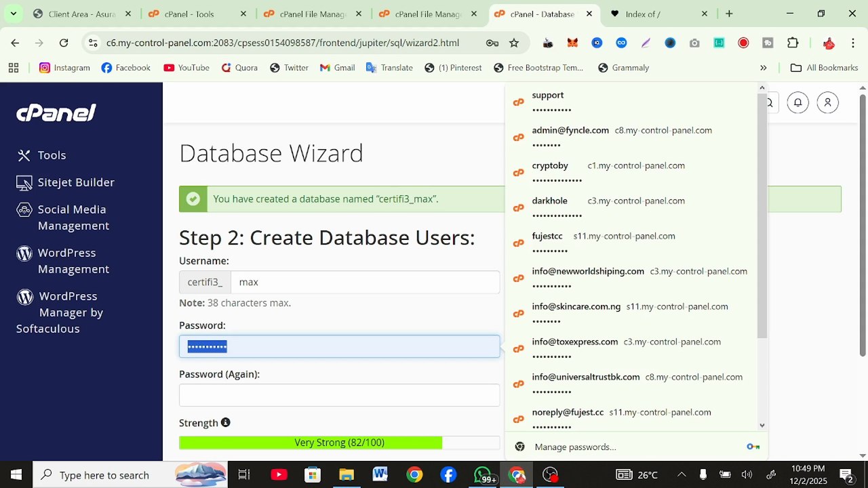Bookmark this page with star icon

[514, 43]
